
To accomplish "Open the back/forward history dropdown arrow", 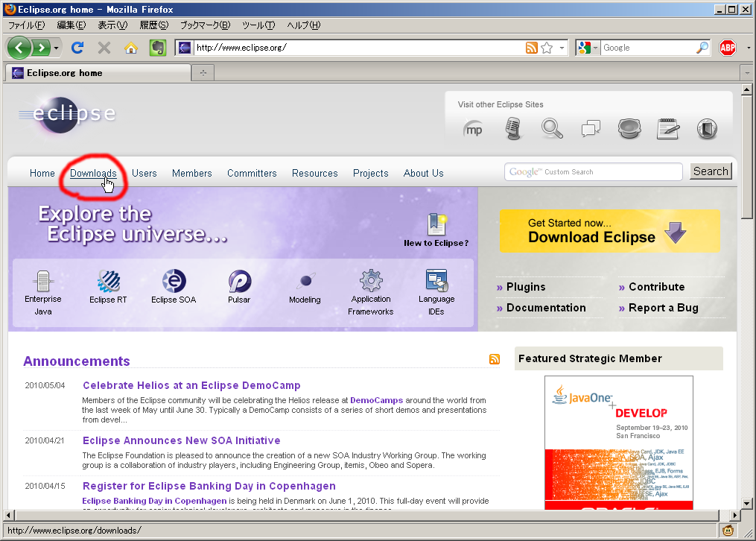I will pos(57,48).
